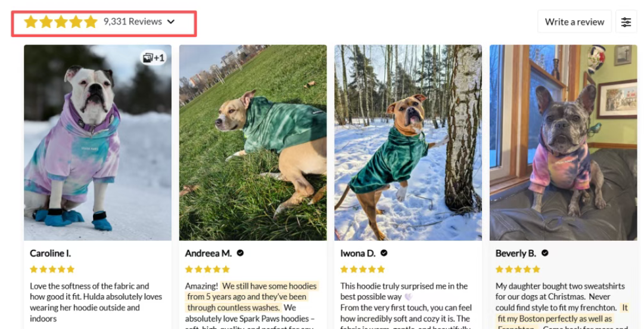
Task: Click reviewer name Caroline I.
Action: (x=51, y=253)
